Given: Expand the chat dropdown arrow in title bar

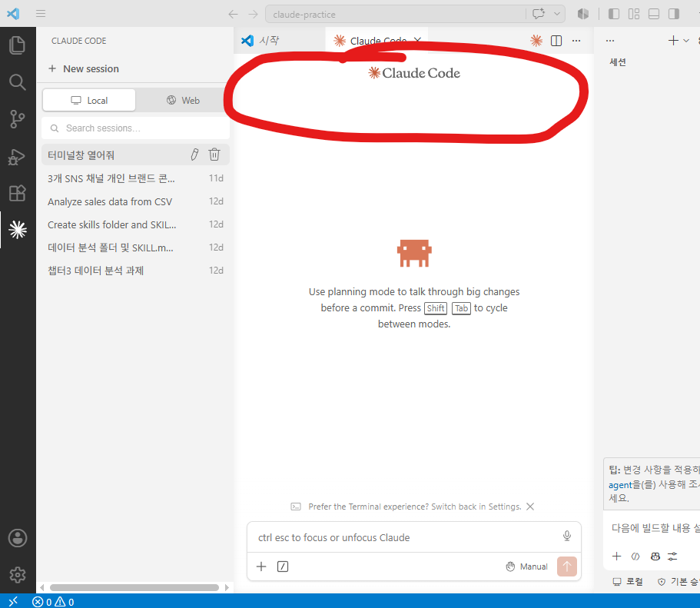Looking at the screenshot, I should [x=557, y=14].
